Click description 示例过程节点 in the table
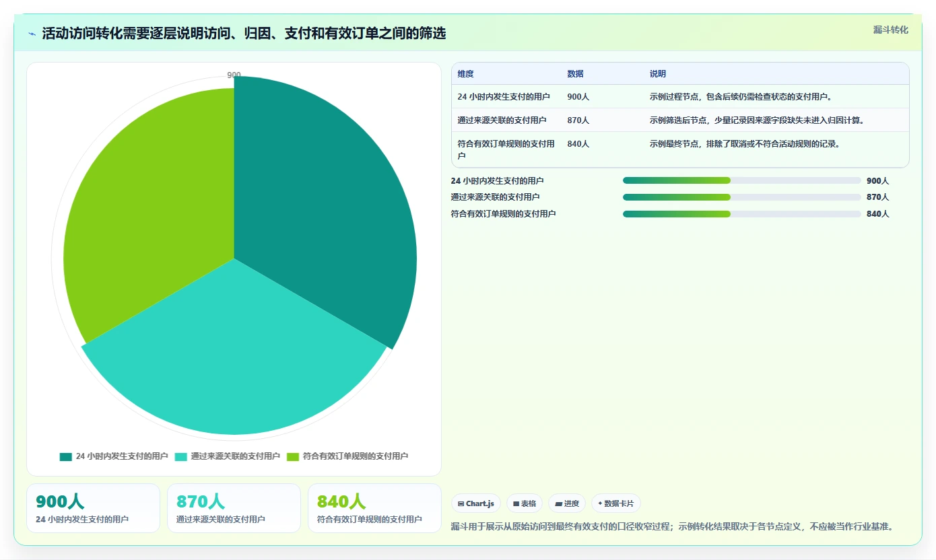 pos(741,97)
